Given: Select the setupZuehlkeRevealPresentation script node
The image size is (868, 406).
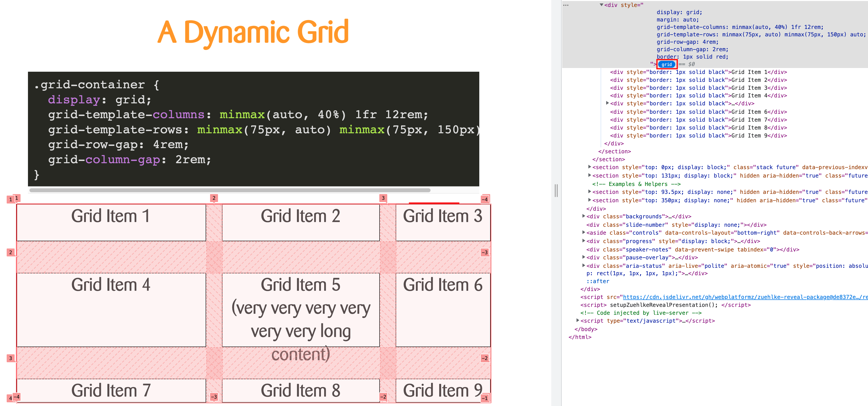Looking at the screenshot, I should pyautogui.click(x=666, y=305).
